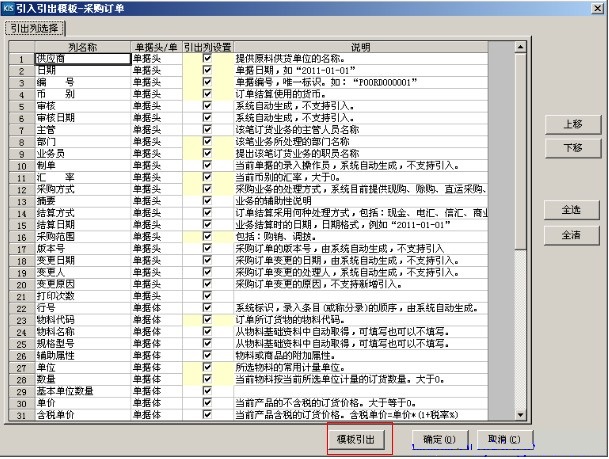The height and width of the screenshot is (459, 609).
Task: Select the 供应商 name cell in row 1
Action: (x=83, y=58)
